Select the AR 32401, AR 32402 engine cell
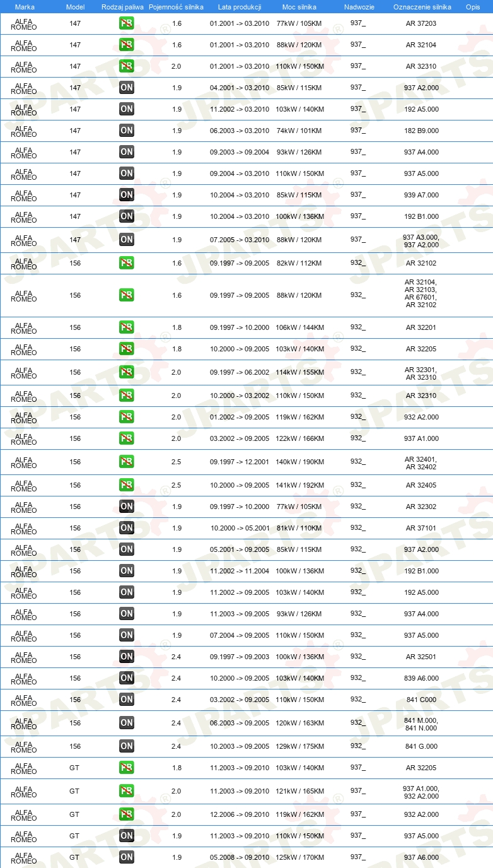 421,463
